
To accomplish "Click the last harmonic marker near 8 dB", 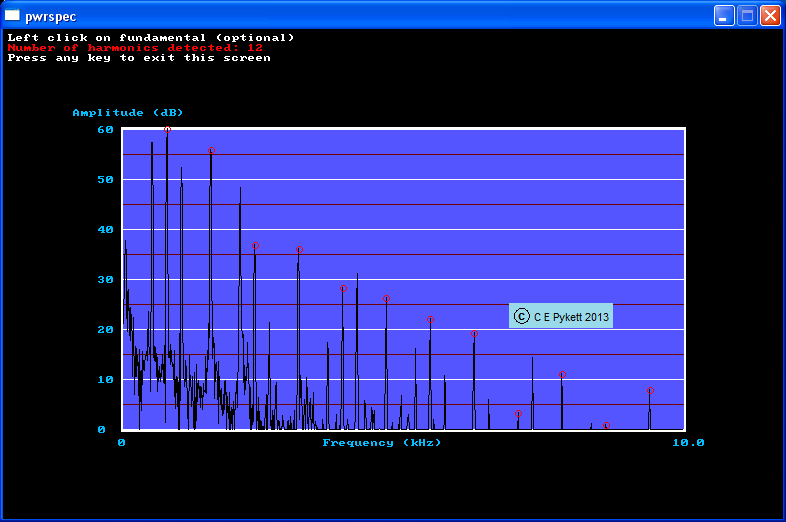I will pyautogui.click(x=650, y=391).
